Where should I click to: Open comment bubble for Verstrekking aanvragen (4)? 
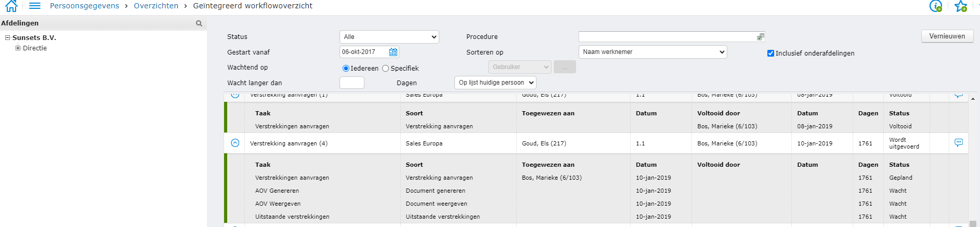(959, 143)
